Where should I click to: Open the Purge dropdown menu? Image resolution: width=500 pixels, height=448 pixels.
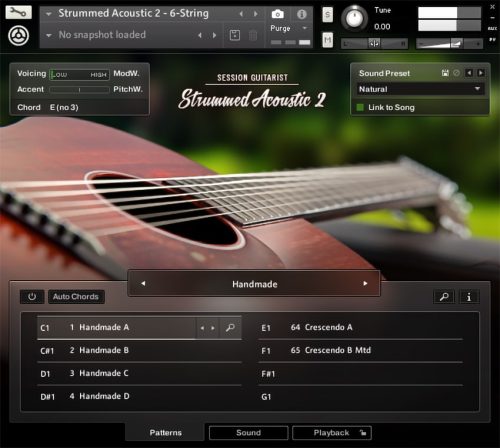[x=290, y=28]
